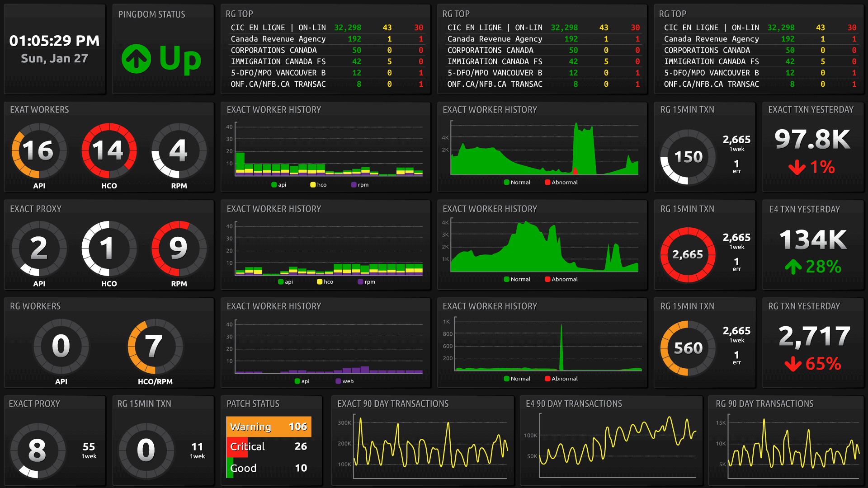Toggle the yellow hco legend item in second history chart
868x488 pixels.
pyautogui.click(x=325, y=282)
